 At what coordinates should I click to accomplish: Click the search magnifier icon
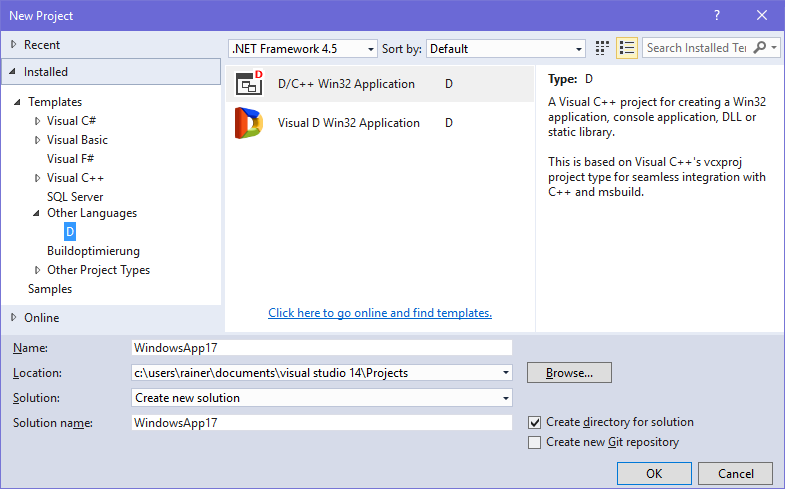[759, 48]
